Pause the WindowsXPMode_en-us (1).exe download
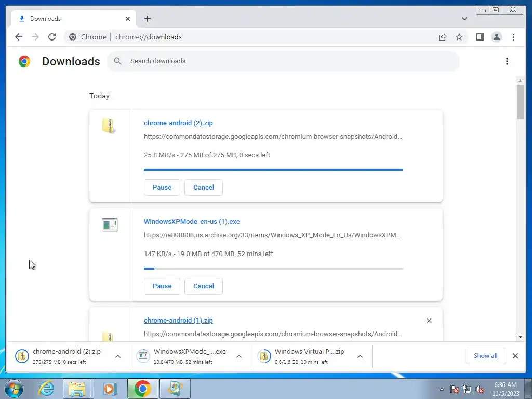The image size is (532, 399). (162, 286)
